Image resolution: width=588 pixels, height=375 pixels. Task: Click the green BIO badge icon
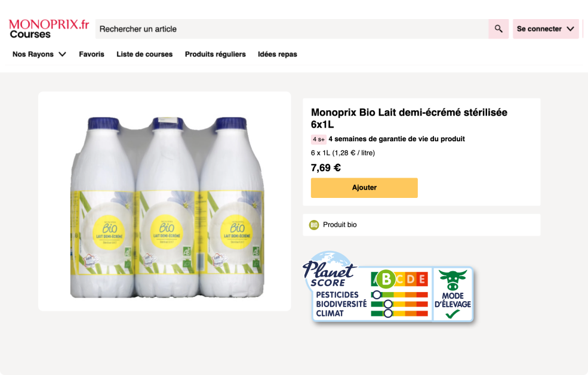click(314, 225)
